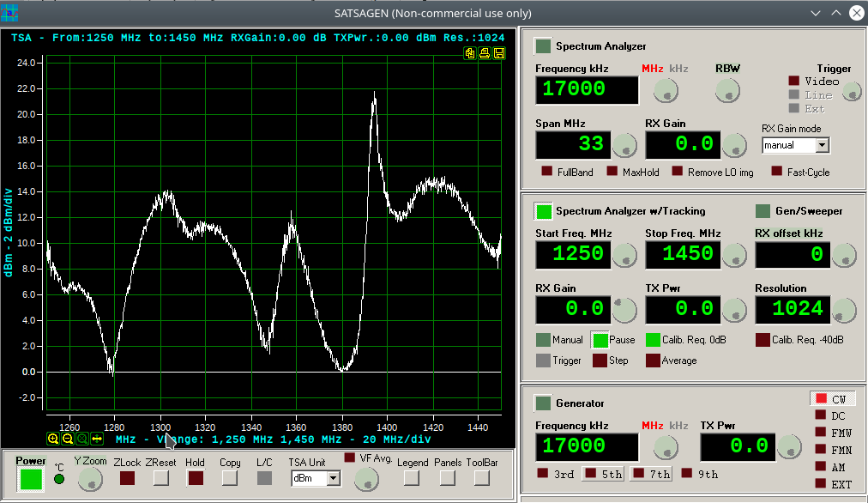Click the floppy disk save icon
Viewport: 868px width, 503px height.
(x=499, y=53)
